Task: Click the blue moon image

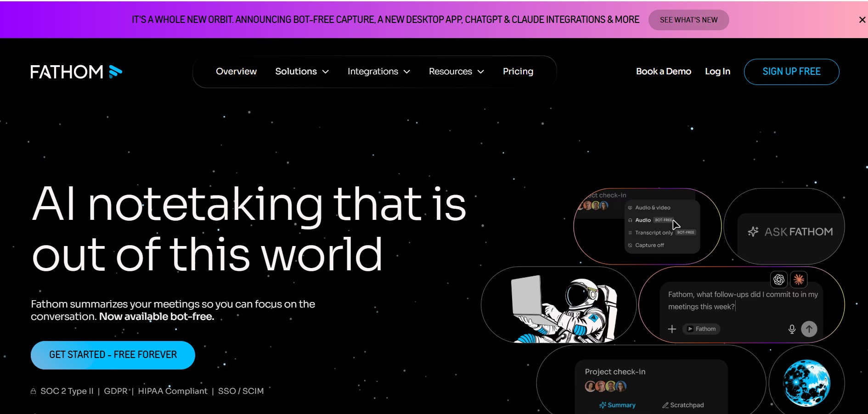Action: click(x=806, y=383)
